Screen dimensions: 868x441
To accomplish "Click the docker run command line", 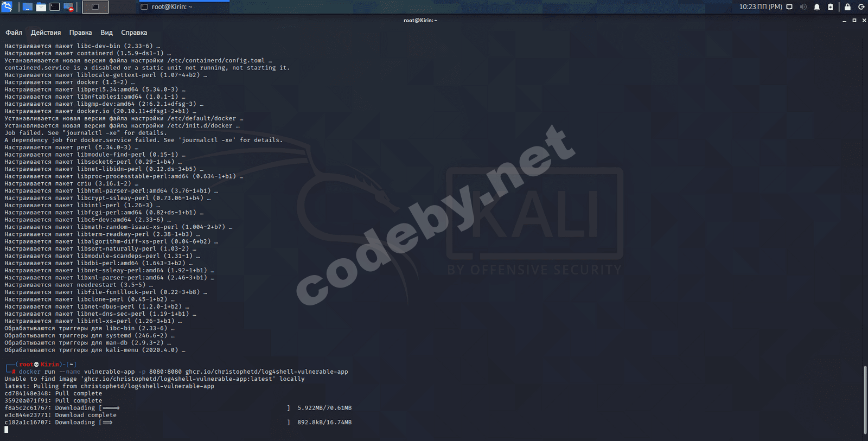I will coord(183,372).
